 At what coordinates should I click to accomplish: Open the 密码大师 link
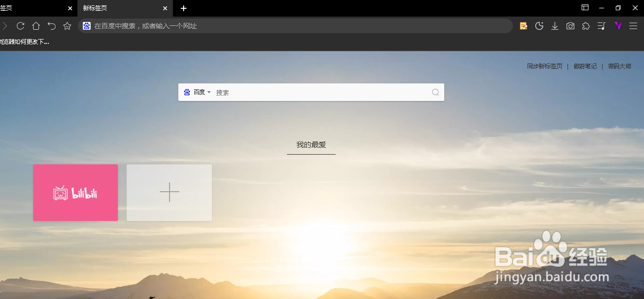[x=620, y=66]
